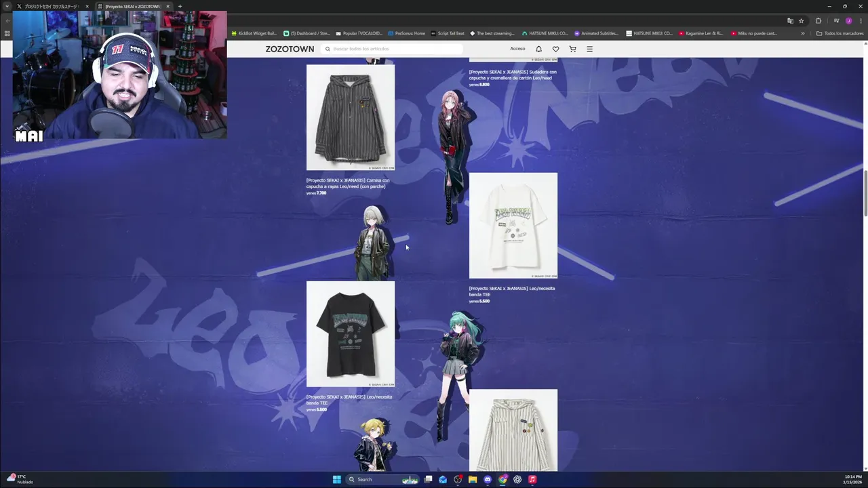Open the browser extensions puzzle icon
The image size is (868, 488).
pos(818,21)
